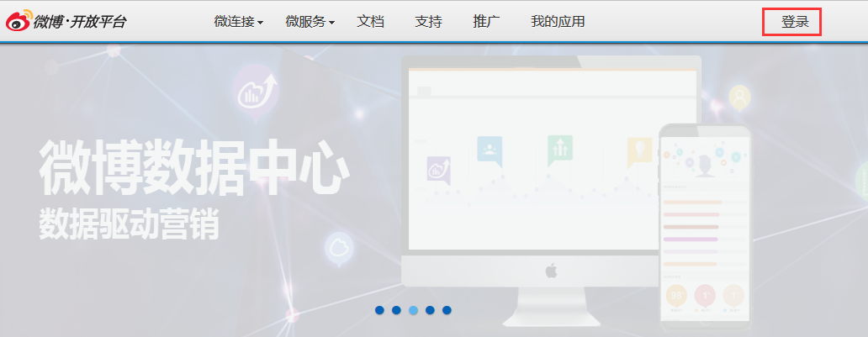Click the 登录 login button
Image resolution: width=868 pixels, height=337 pixels.
(795, 22)
